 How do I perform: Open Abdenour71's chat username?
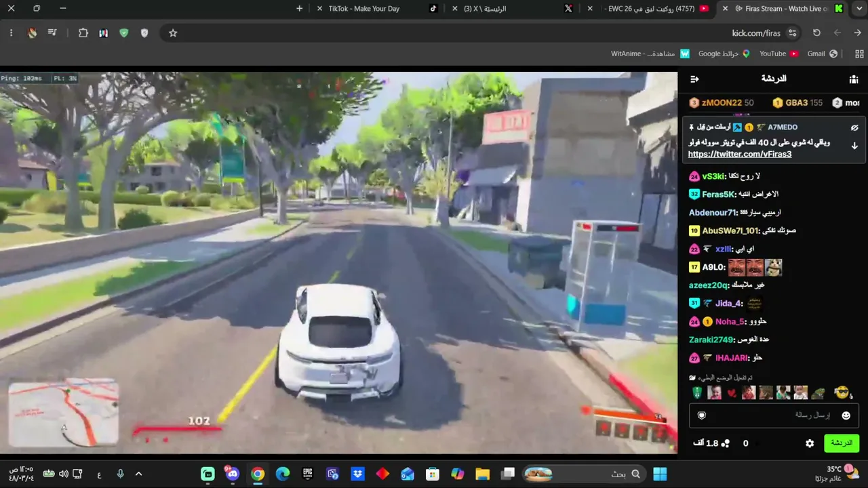coord(713,213)
